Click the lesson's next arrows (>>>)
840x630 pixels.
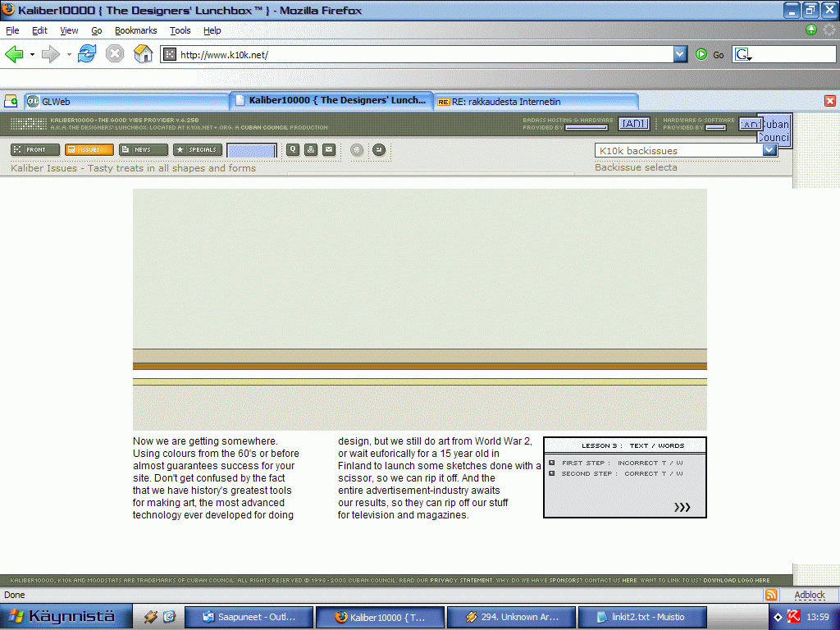tap(682, 508)
